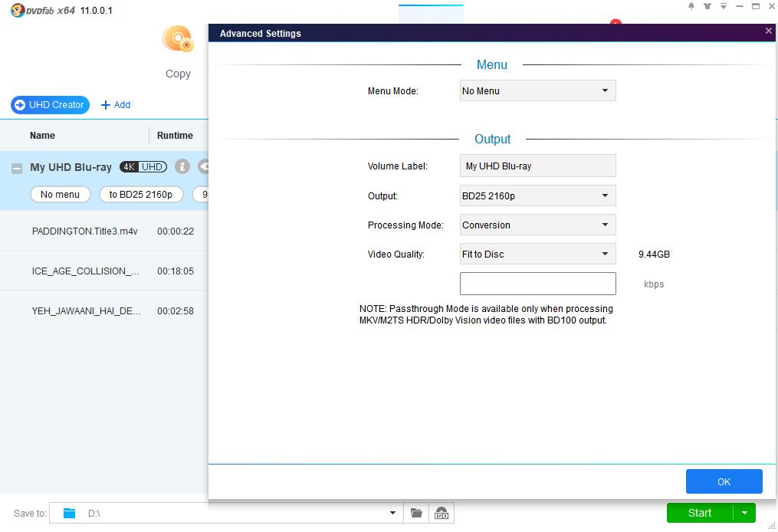Select the PADDINGTON.Title3.m4v row

[x=104, y=232]
